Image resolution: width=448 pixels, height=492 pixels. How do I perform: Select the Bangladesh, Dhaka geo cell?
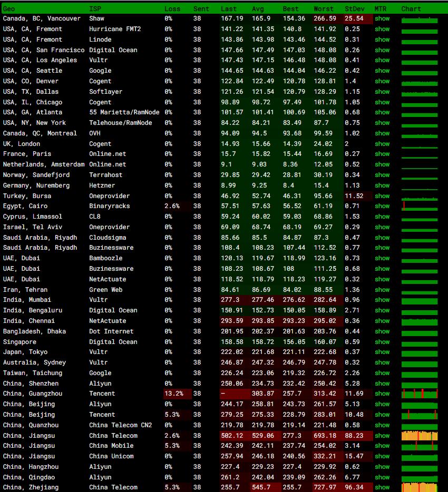tap(35, 331)
